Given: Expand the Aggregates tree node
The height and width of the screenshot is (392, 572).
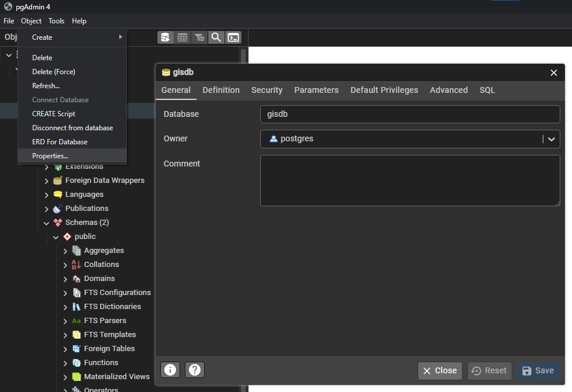Looking at the screenshot, I should (x=66, y=251).
